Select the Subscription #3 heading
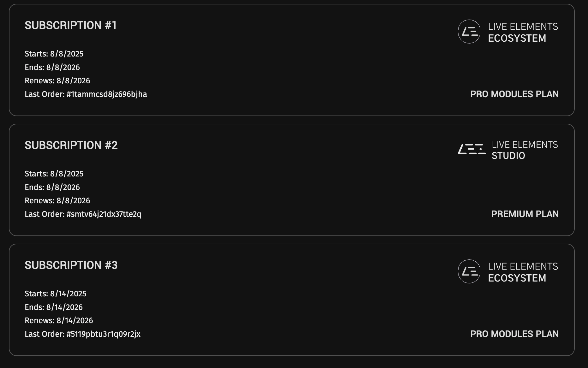 pyautogui.click(x=71, y=265)
